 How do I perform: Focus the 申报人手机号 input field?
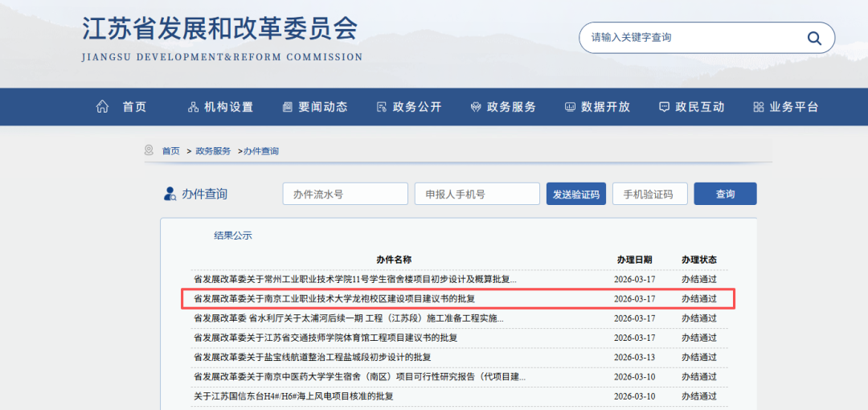click(477, 194)
